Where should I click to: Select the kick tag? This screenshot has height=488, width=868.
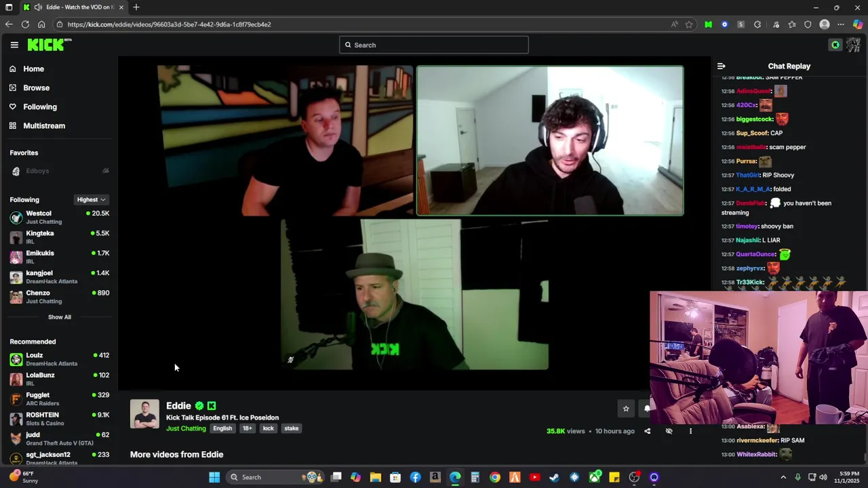(269, 428)
